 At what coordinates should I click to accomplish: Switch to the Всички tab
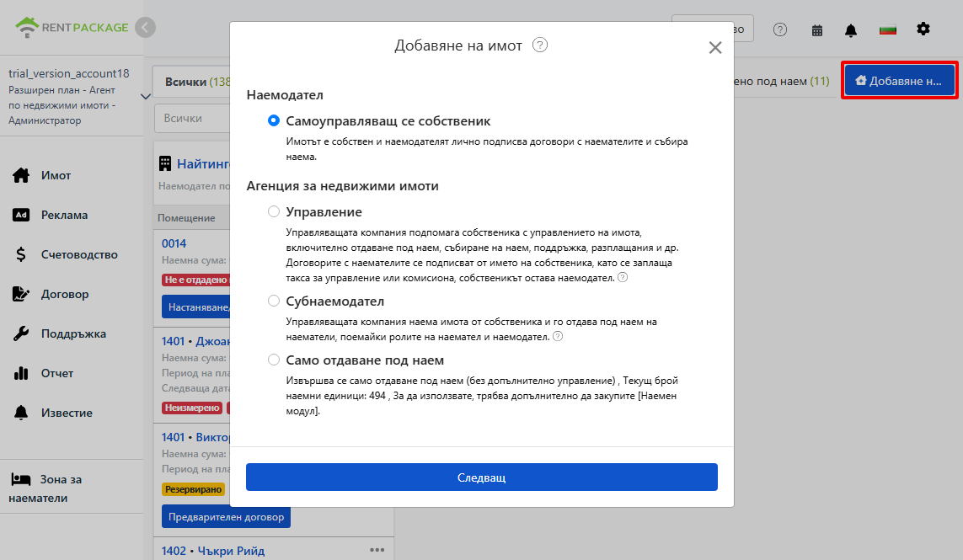(x=191, y=82)
